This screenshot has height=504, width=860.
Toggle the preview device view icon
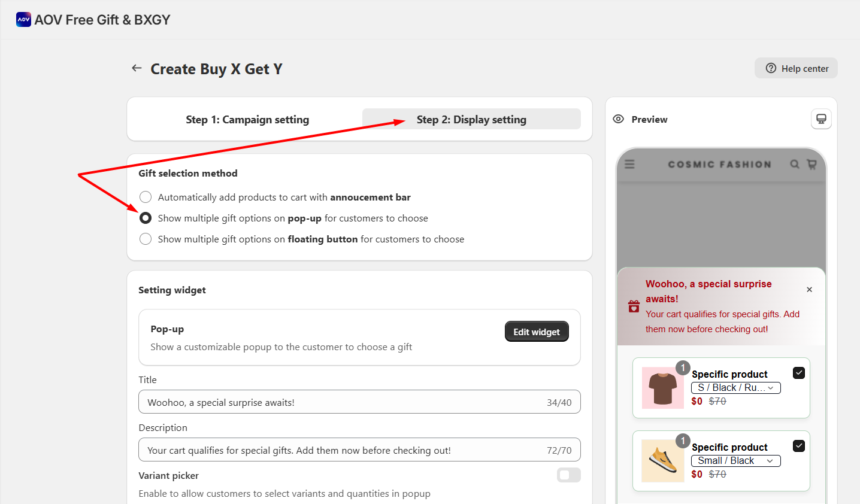[821, 119]
